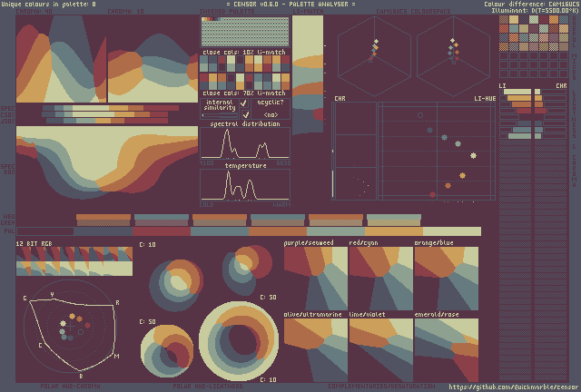Click the '6650' spectral axis value

coord(283,163)
